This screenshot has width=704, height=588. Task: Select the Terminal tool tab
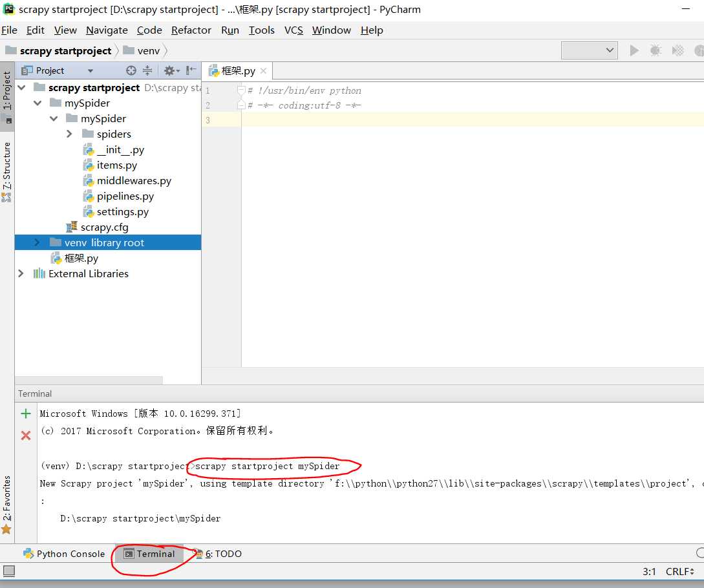tap(149, 554)
